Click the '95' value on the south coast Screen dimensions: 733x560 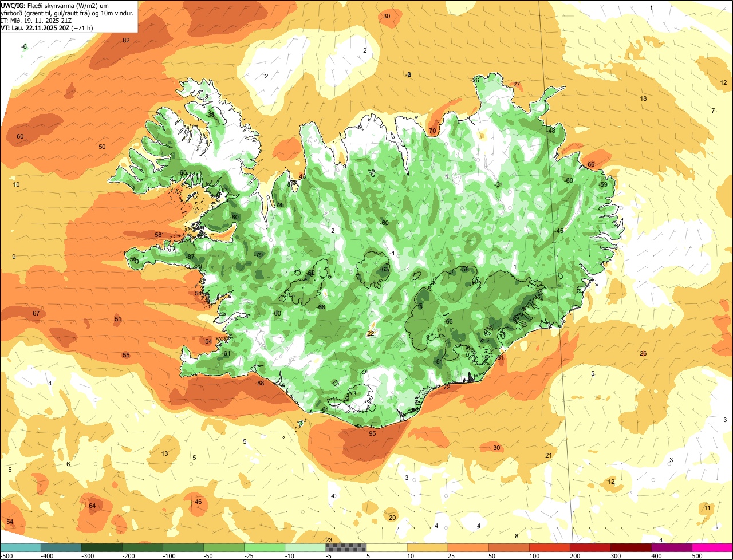[x=372, y=433]
